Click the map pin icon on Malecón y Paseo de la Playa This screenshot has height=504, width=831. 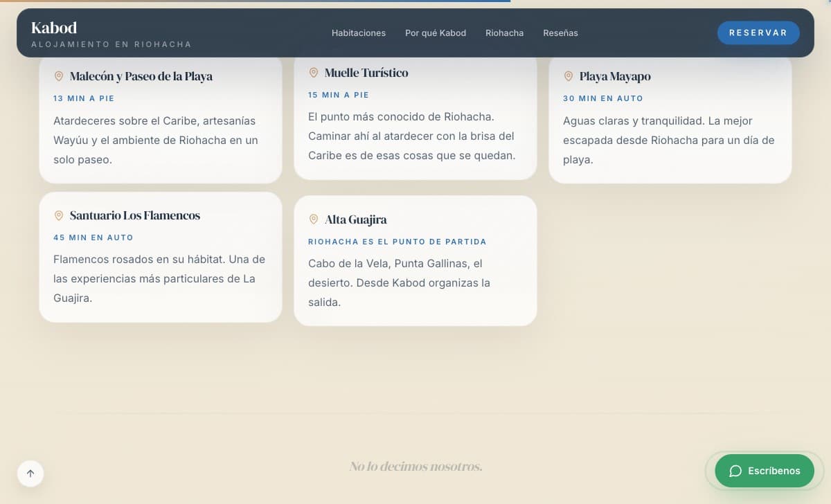coord(59,76)
